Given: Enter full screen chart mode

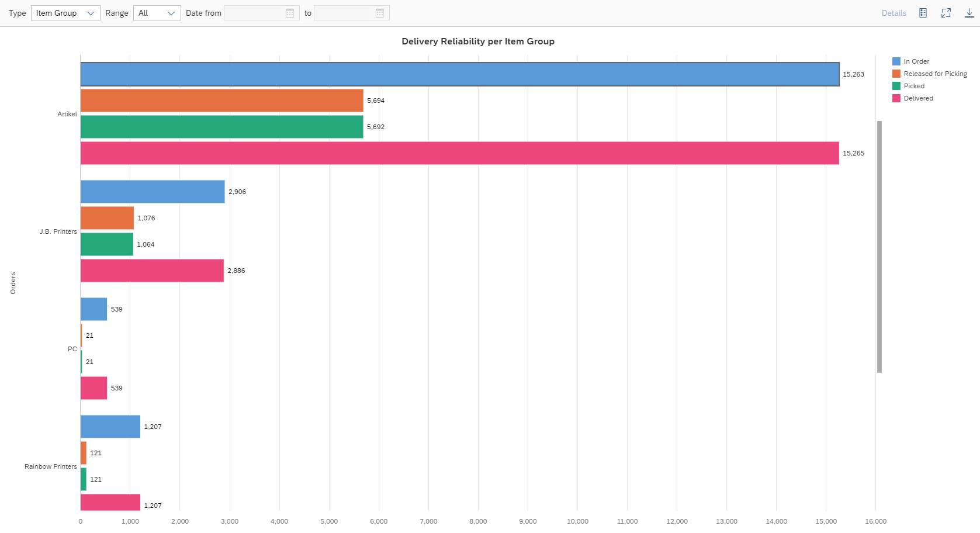Looking at the screenshot, I should 946,13.
